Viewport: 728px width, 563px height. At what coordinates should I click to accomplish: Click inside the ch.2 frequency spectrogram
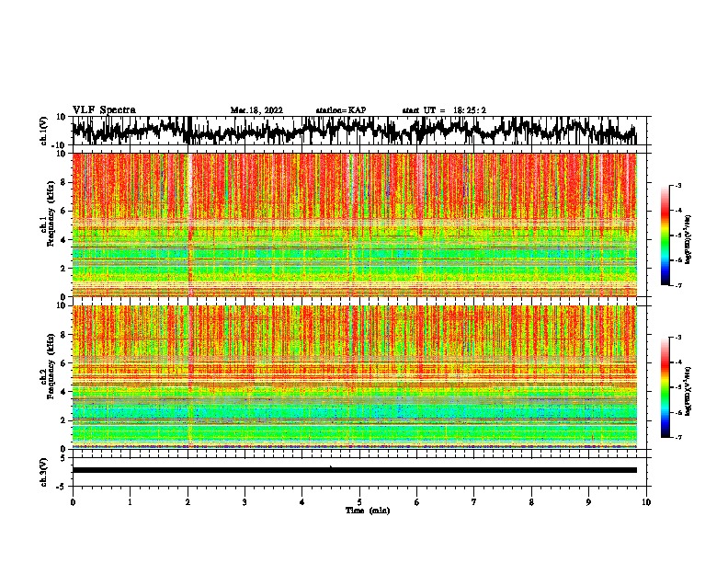[354, 377]
